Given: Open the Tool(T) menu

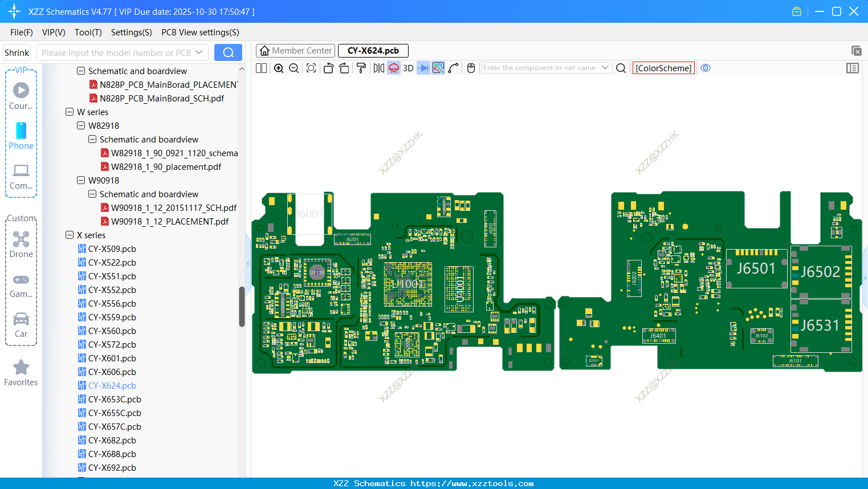Looking at the screenshot, I should tap(88, 32).
